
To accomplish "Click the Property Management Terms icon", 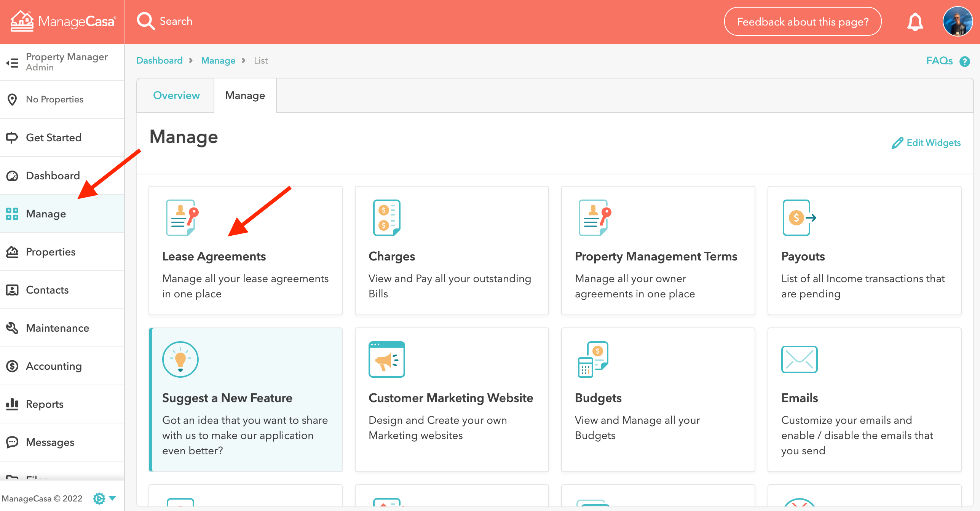I will (x=595, y=218).
